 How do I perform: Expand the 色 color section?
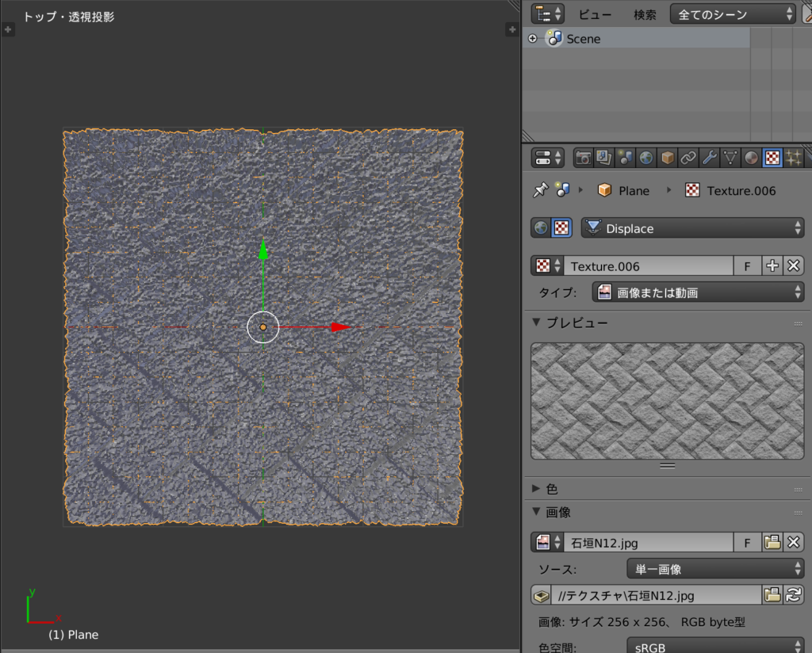tap(555, 488)
